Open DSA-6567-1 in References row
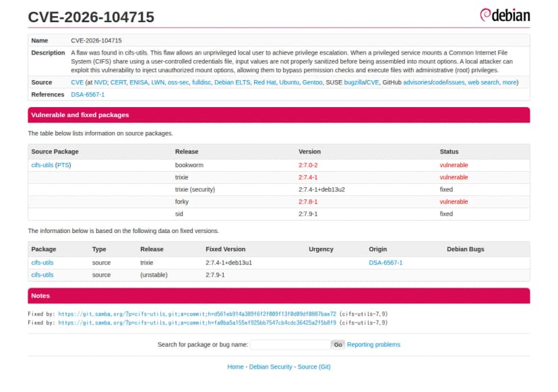The image size is (558, 392). (x=88, y=94)
